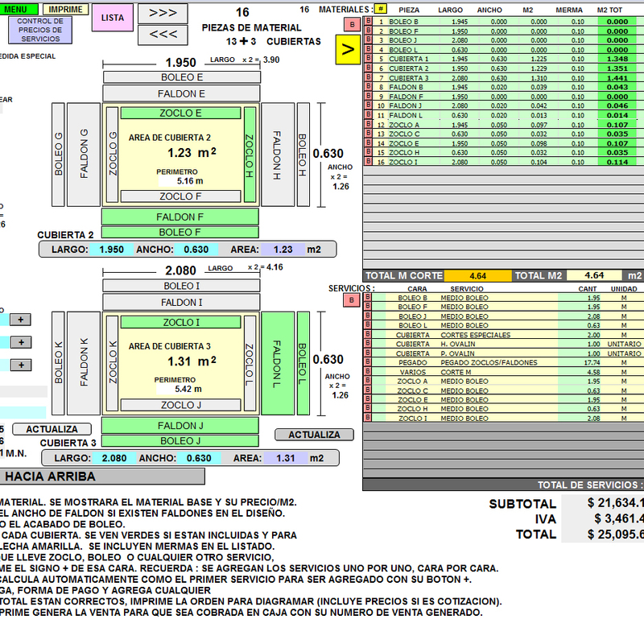The image size is (644, 644).
Task: Toggle the FALDON F piece on cubierta 2
Action: (x=180, y=217)
